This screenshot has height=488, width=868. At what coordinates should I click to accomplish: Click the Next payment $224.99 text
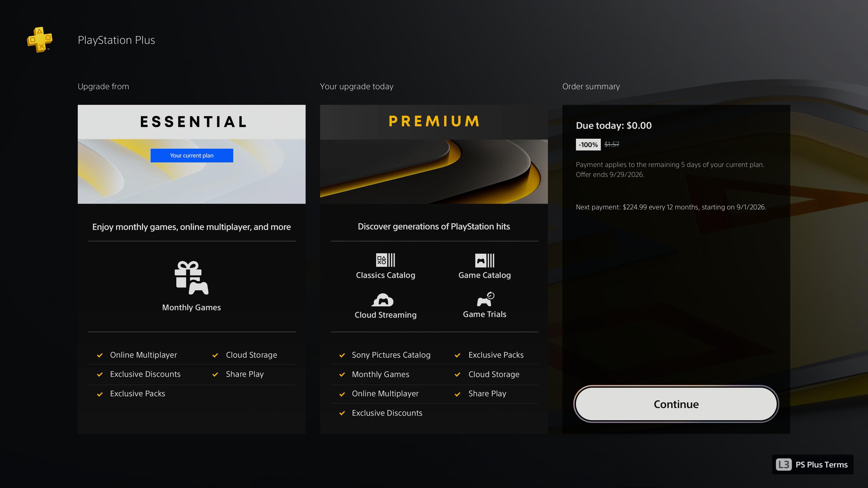[671, 207]
